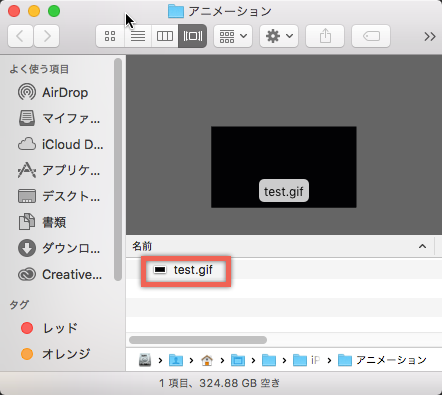The width and height of the screenshot is (442, 395).
Task: Click the Edit Tags toolbar button
Action: [371, 36]
